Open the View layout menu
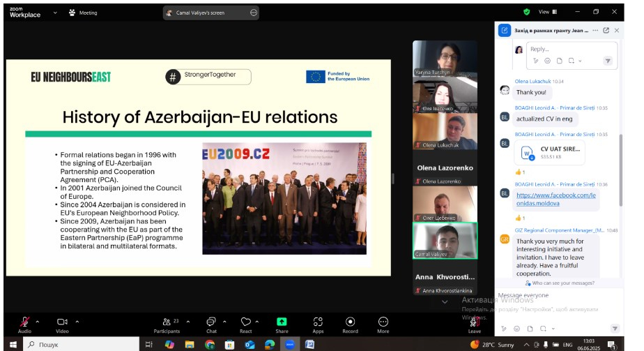 546,12
